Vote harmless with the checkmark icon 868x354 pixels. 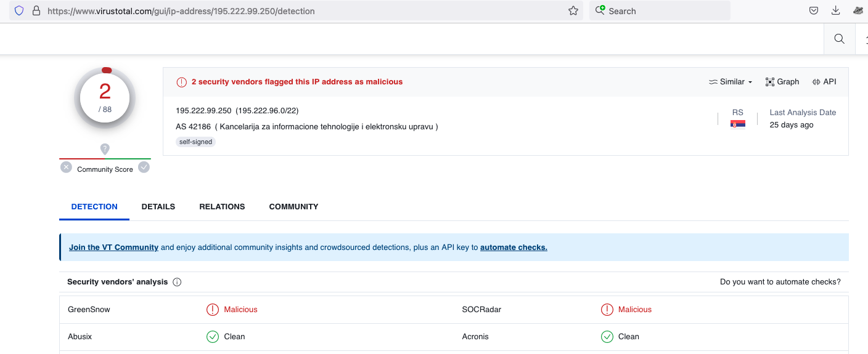144,167
